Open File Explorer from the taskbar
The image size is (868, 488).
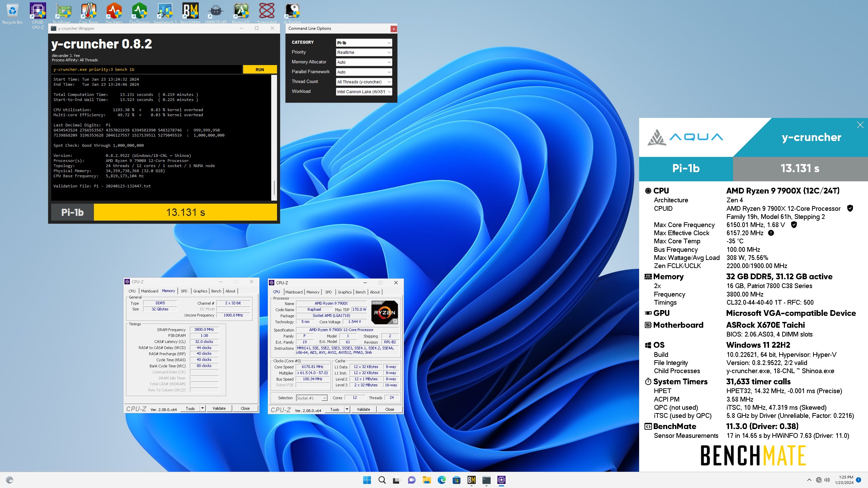click(427, 480)
